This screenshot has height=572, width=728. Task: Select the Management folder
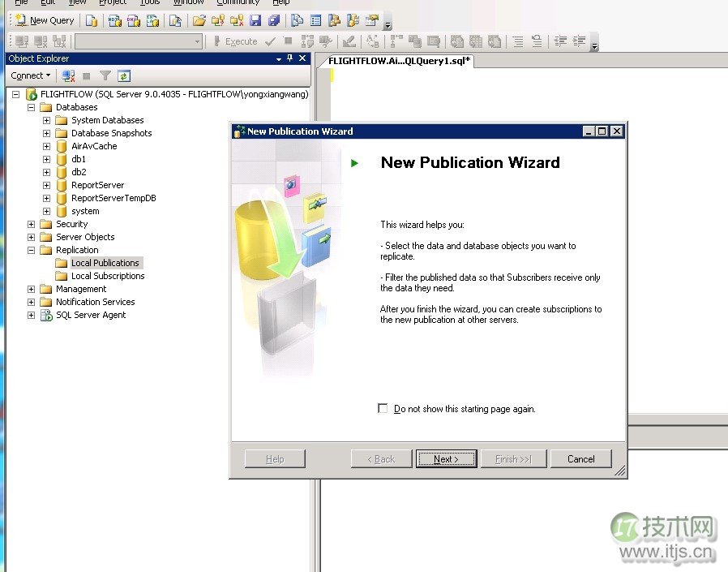(x=81, y=289)
